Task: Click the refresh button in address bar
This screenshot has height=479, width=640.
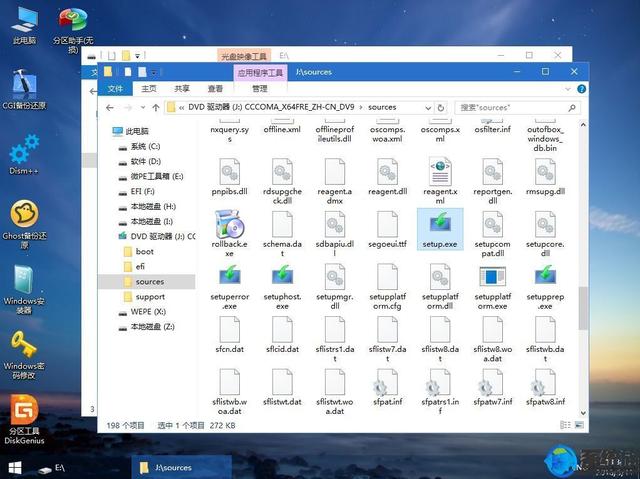Action: click(x=440, y=108)
